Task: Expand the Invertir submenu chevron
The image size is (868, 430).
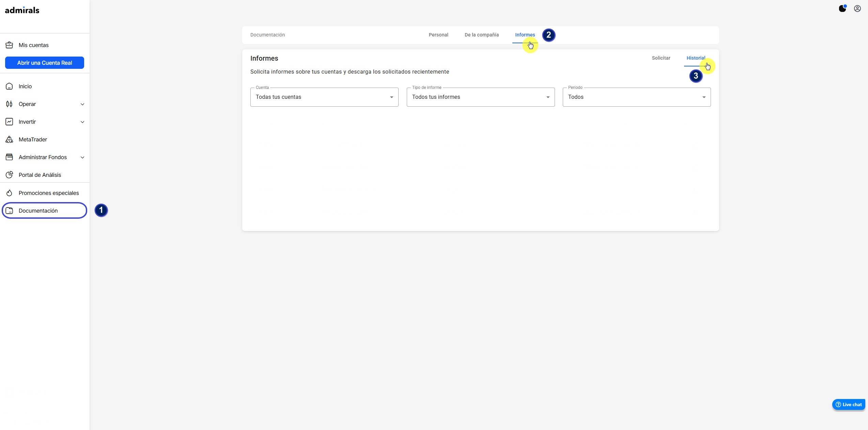Action: point(82,122)
